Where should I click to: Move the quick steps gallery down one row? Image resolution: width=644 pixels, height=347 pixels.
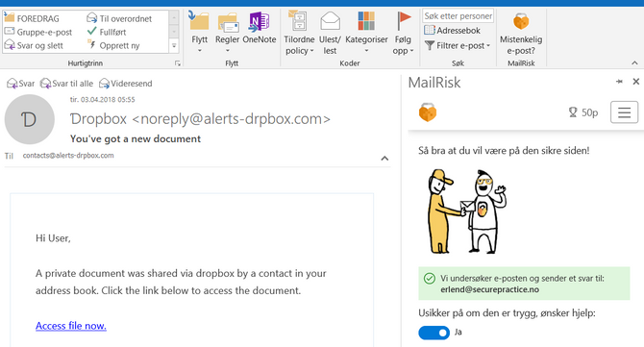[174, 32]
